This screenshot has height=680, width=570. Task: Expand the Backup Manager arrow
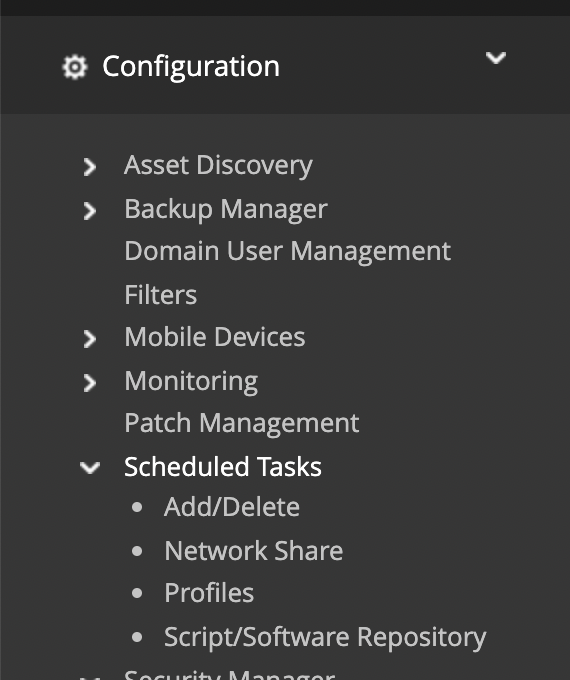click(x=89, y=211)
